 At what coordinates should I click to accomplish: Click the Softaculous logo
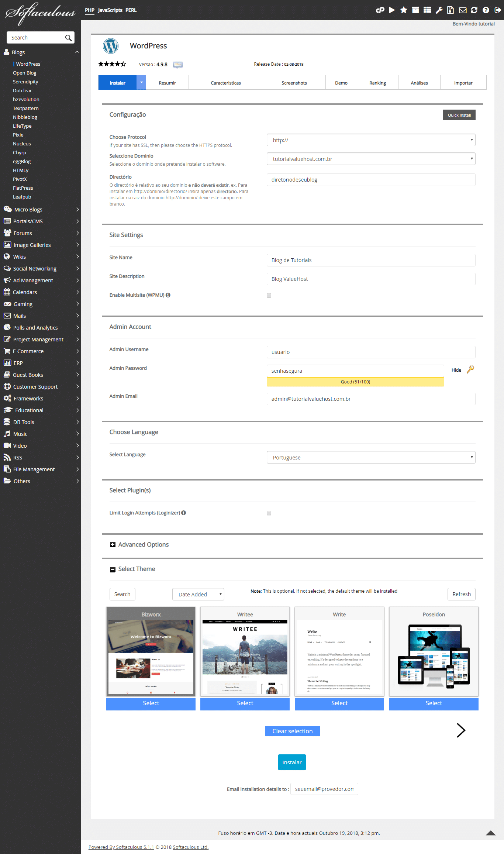point(40,13)
